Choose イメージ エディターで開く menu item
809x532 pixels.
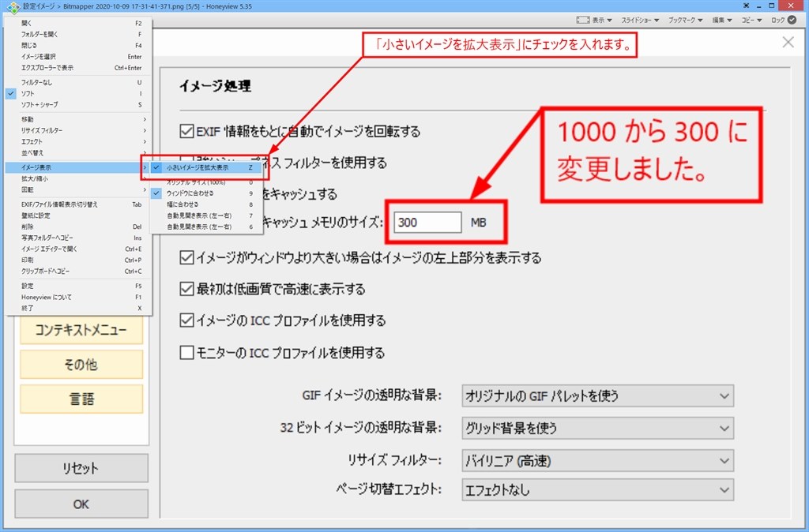[78, 249]
